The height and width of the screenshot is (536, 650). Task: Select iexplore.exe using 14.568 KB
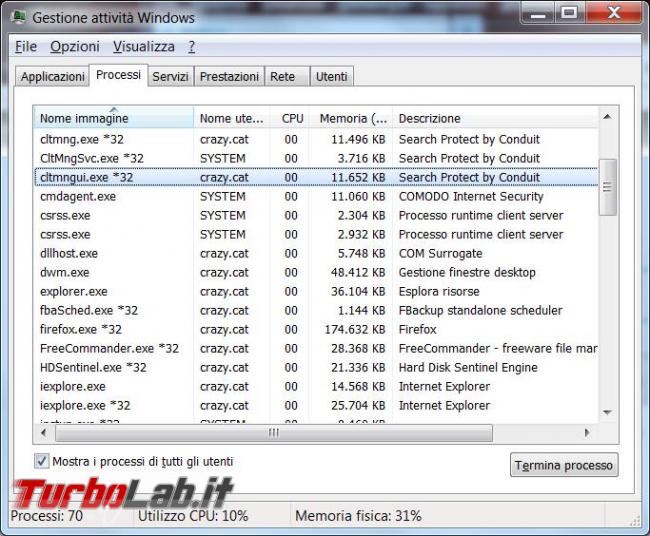point(316,387)
